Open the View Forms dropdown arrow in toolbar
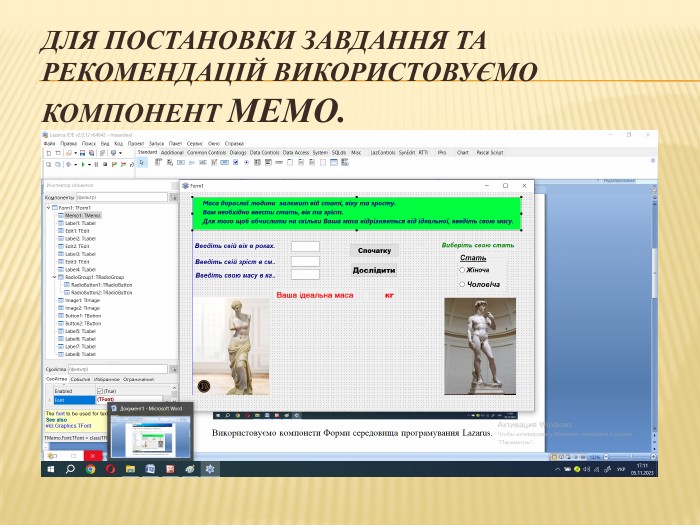The width and height of the screenshot is (700, 525). tap(121, 153)
